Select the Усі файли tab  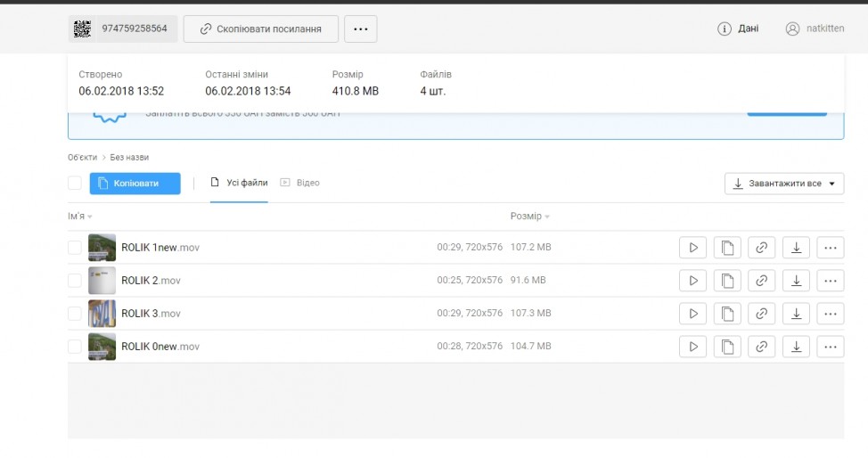[239, 183]
